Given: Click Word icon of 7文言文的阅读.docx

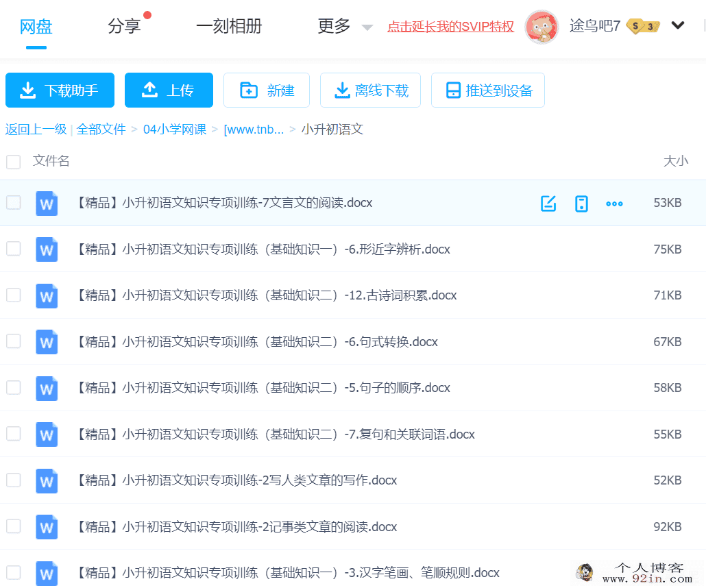Looking at the screenshot, I should pyautogui.click(x=47, y=204).
